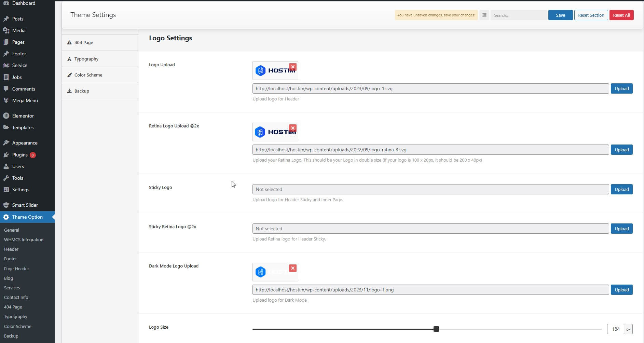Click the Settings sliders icon in sidebar
Image resolution: width=644 pixels, height=343 pixels.
click(x=6, y=190)
